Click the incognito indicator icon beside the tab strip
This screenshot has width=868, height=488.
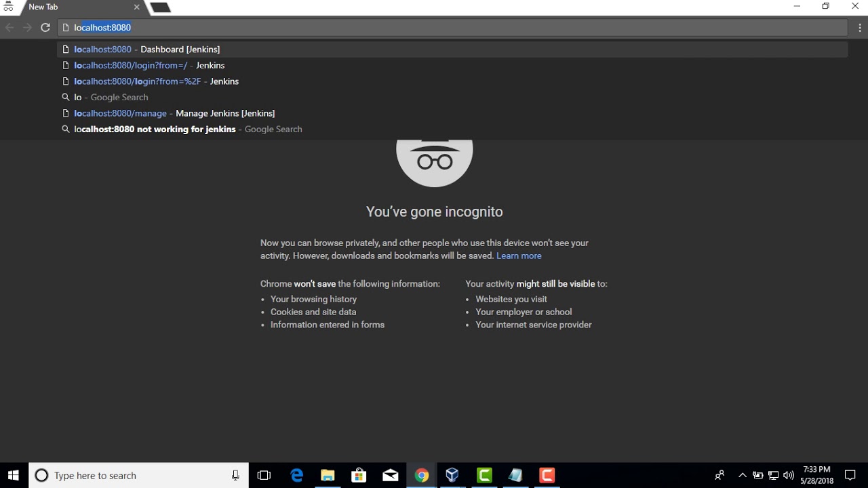click(8, 7)
